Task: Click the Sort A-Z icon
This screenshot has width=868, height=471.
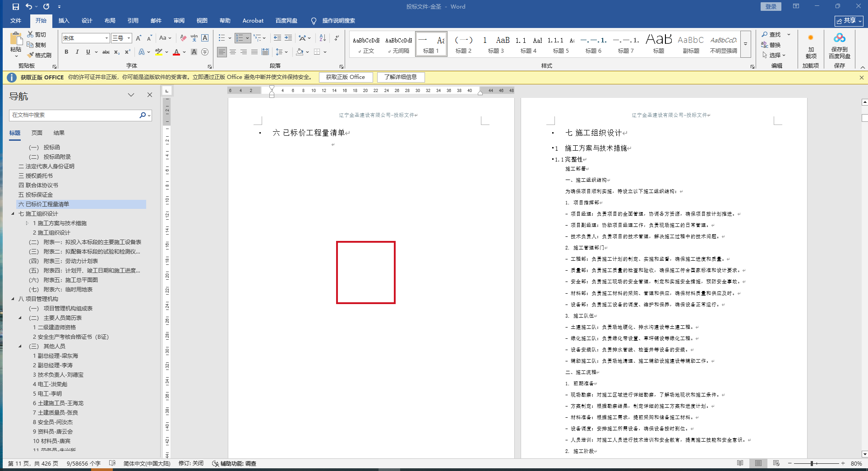Action: pyautogui.click(x=323, y=38)
